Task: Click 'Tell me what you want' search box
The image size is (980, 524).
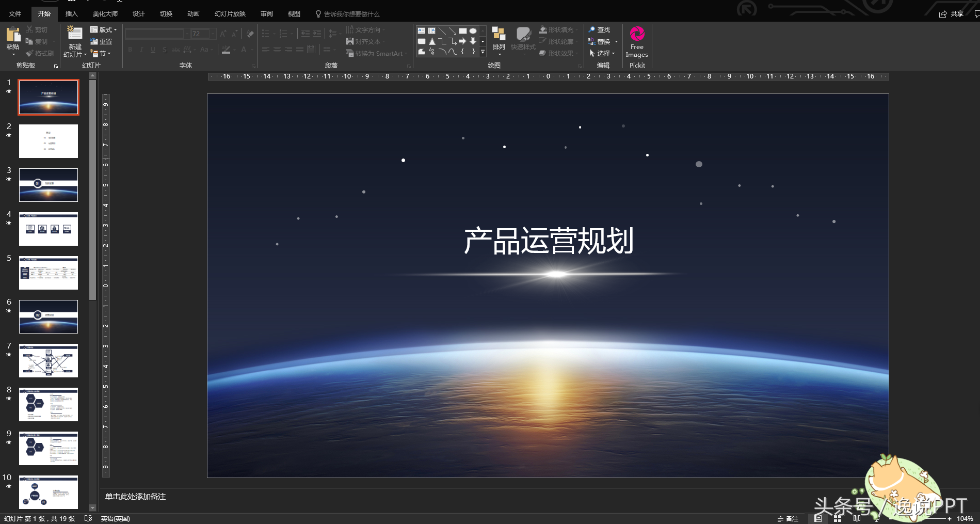Action: point(347,14)
